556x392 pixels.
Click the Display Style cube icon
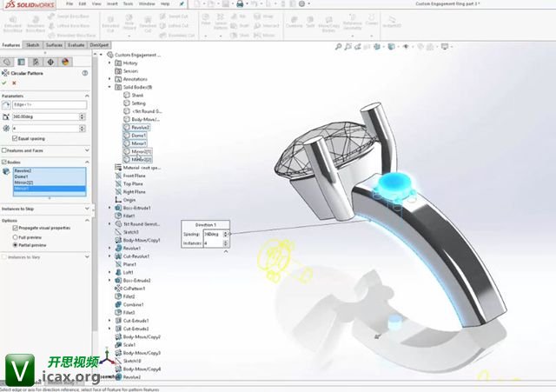pos(391,46)
